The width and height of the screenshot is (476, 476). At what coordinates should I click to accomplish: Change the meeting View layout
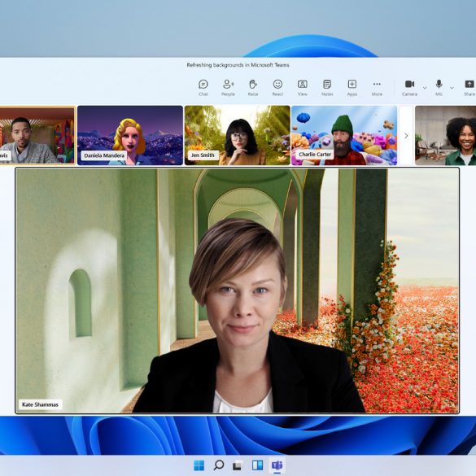(303, 88)
